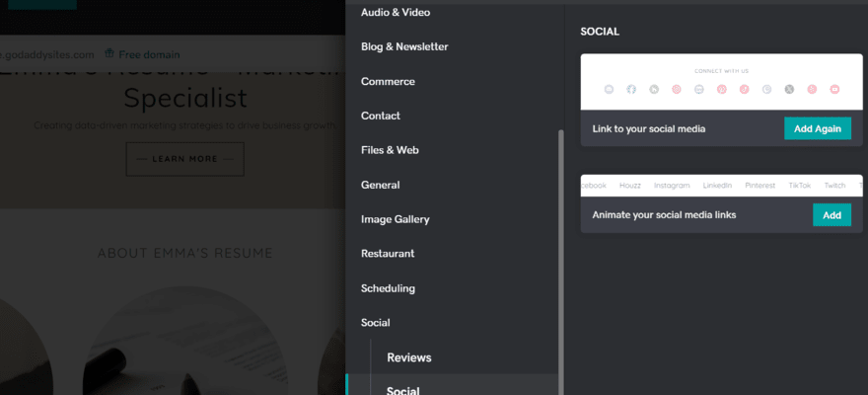Click Add for animated social links
The width and height of the screenshot is (868, 395).
pos(832,215)
